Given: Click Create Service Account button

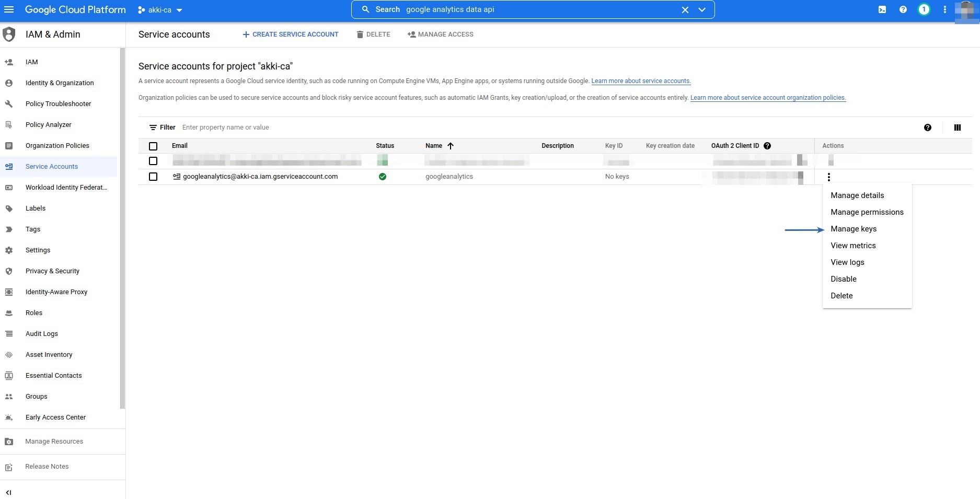Looking at the screenshot, I should (x=290, y=34).
